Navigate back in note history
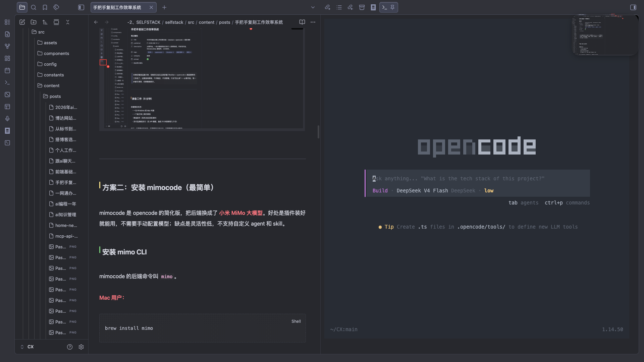Viewport: 644px width, 362px height. [x=96, y=22]
